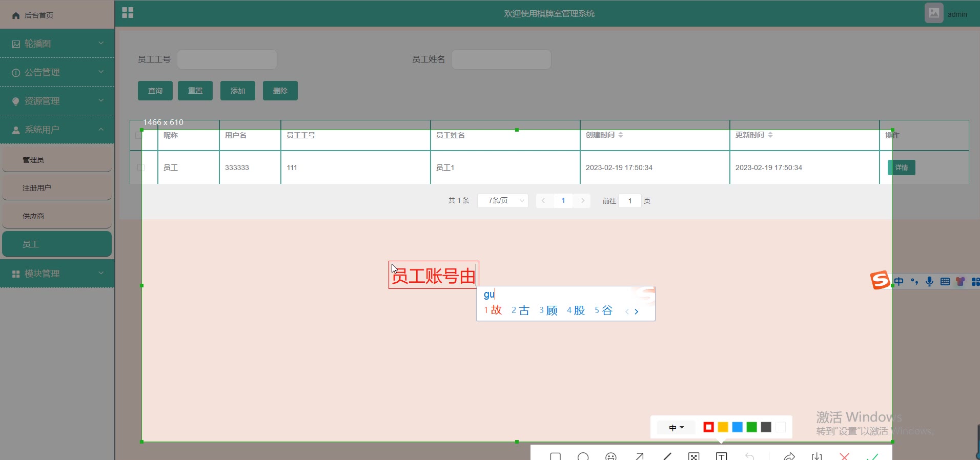Screen dimensions: 980x460
Task: Click the 查询 search button
Action: 155,91
